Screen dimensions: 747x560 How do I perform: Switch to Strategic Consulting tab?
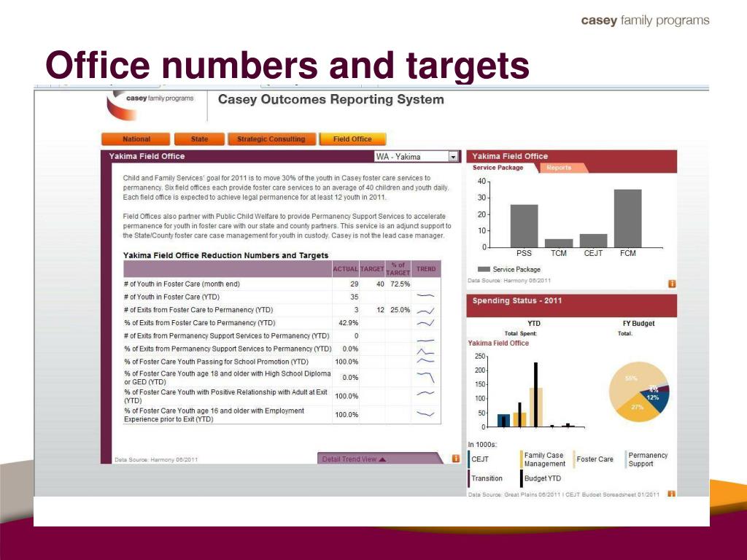[271, 139]
